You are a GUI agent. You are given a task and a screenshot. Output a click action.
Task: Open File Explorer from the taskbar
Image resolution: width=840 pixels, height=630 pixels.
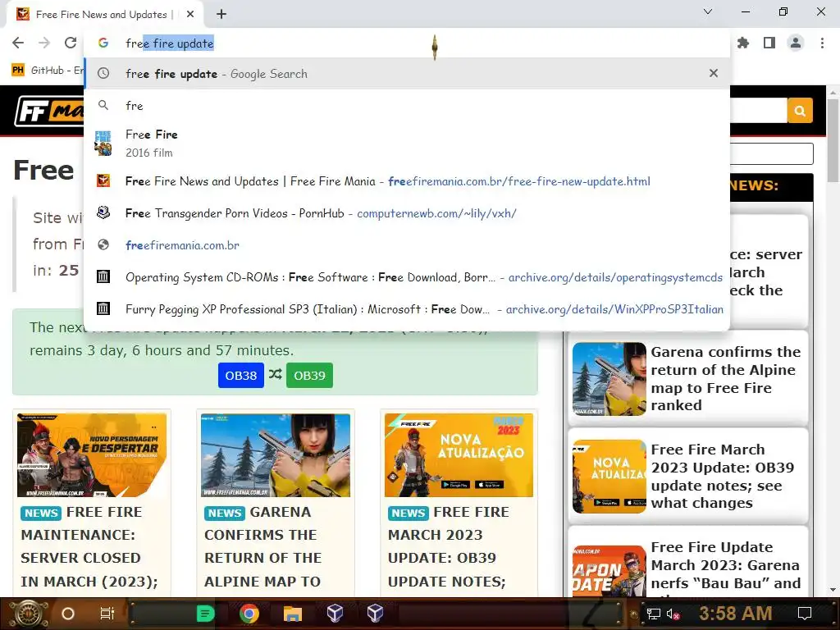coord(293,614)
